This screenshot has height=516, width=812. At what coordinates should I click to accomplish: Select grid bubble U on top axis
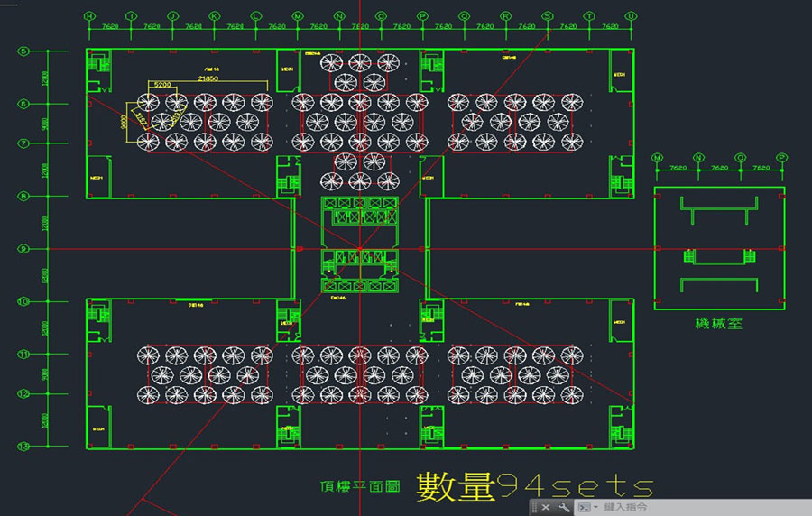coord(631,16)
